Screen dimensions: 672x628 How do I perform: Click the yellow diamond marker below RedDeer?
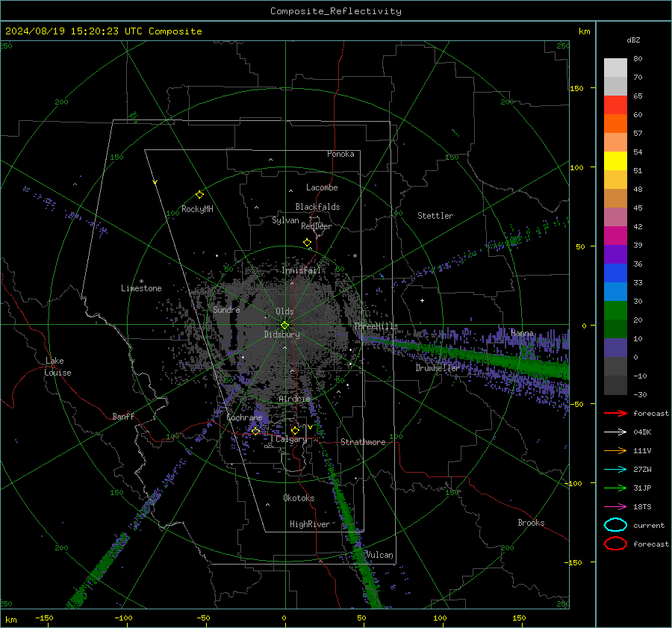[x=307, y=243]
